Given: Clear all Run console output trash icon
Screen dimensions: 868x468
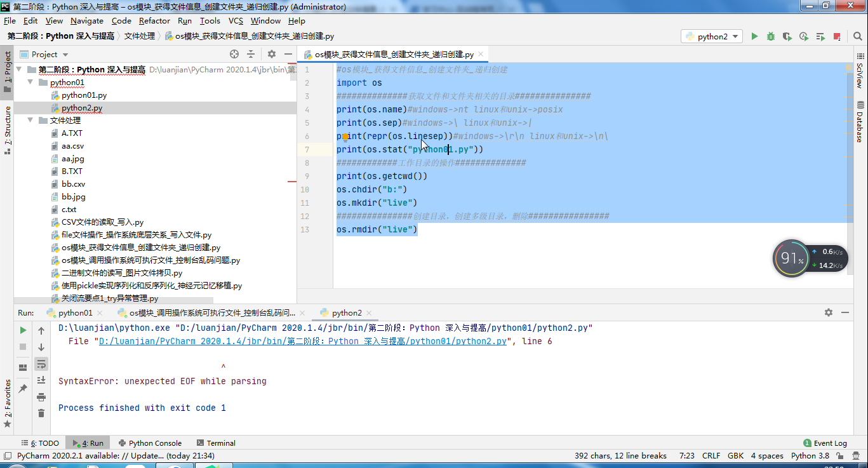Looking at the screenshot, I should pyautogui.click(x=41, y=413).
